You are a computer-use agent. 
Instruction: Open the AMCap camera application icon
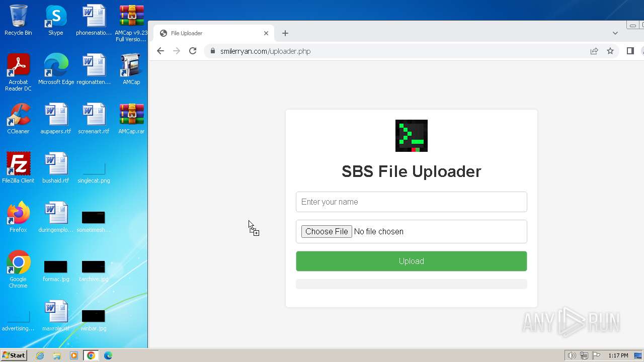click(131, 69)
